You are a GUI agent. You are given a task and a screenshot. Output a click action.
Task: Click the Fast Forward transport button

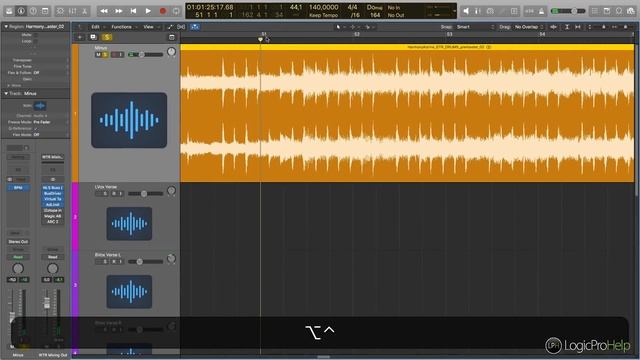click(119, 11)
